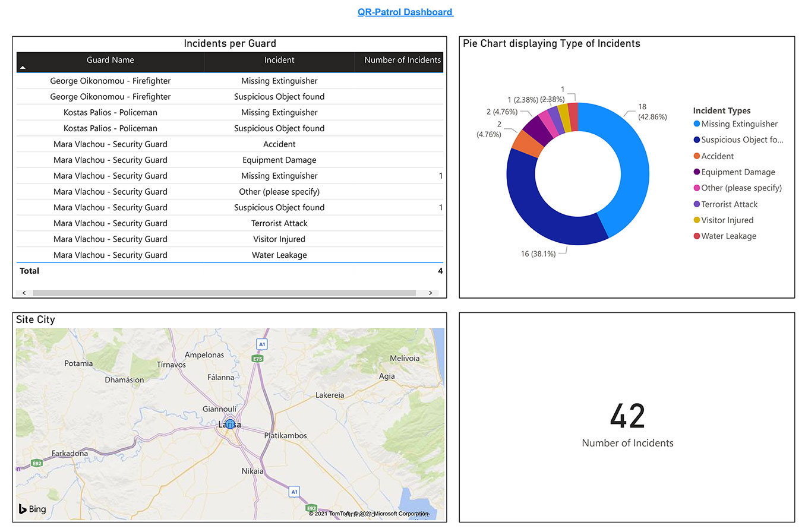Click the blue Larisa map marker
The width and height of the screenshot is (805, 532).
click(230, 424)
